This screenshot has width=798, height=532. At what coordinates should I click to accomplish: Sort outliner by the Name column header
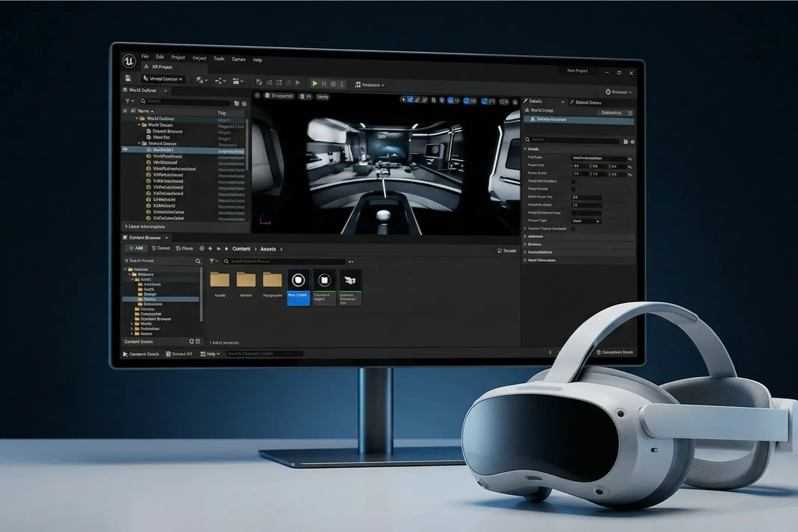tap(145, 111)
